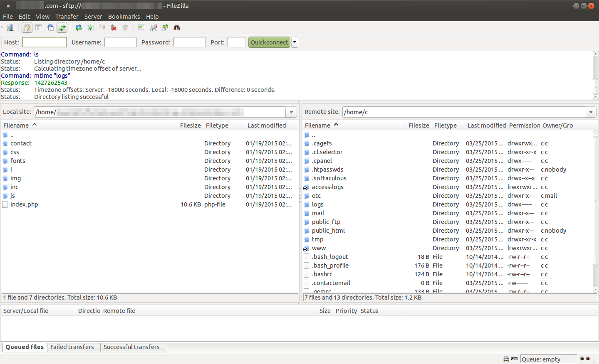The image size is (599, 364).
Task: Toggle synchronized browsing
Action: tap(165, 28)
